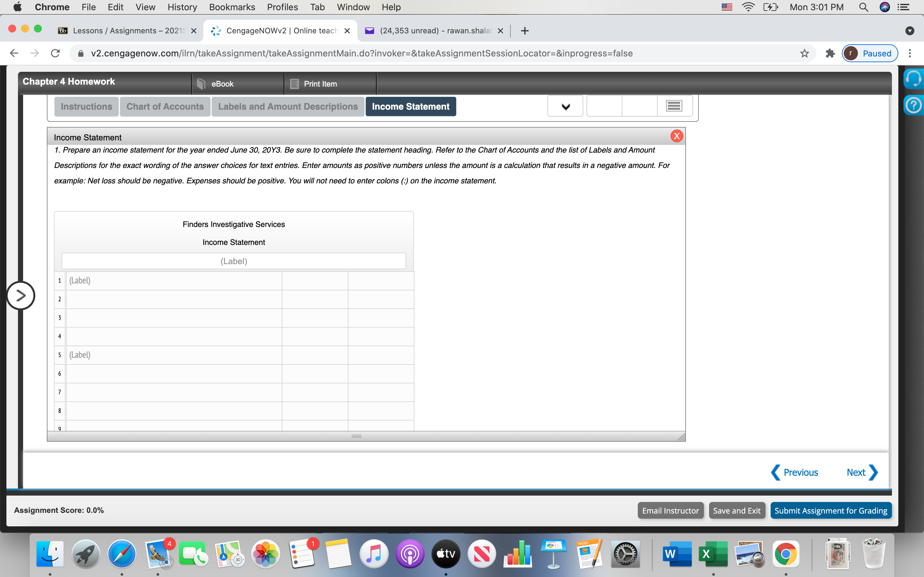Open the Bookmarks menu
924x577 pixels.
pyautogui.click(x=232, y=7)
